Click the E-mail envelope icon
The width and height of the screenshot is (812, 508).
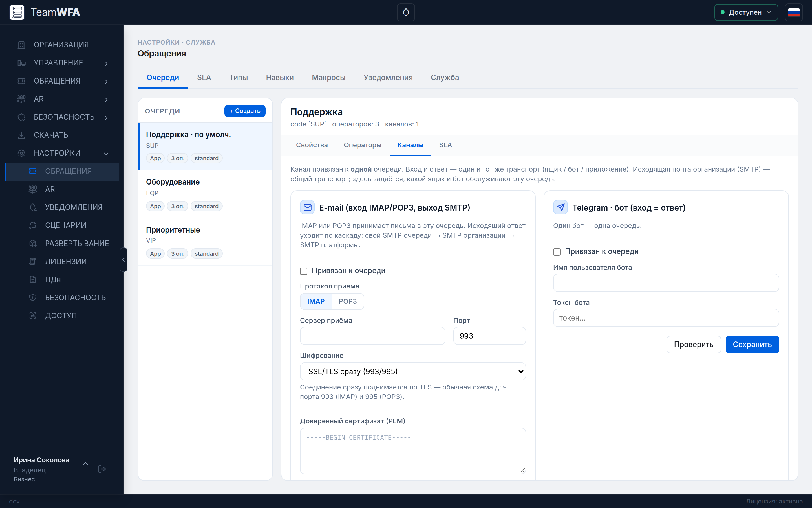(x=307, y=208)
